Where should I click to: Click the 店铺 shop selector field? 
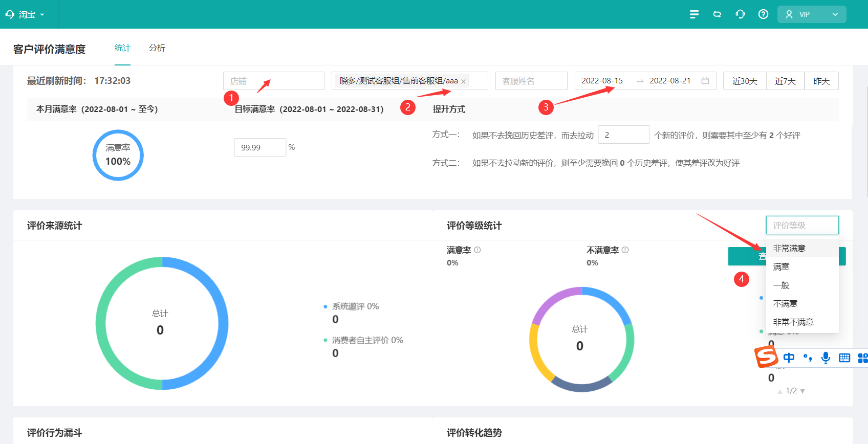coord(274,81)
